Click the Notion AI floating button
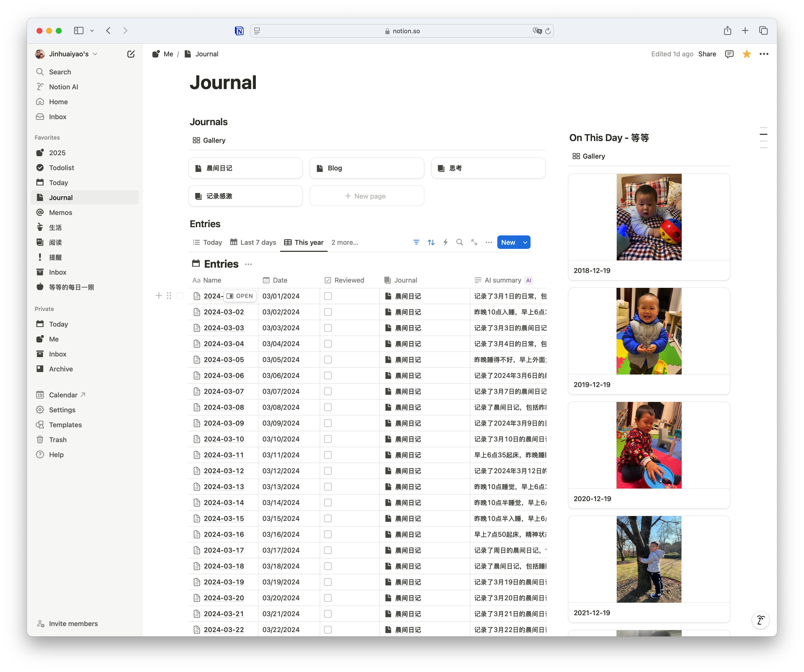 tap(760, 620)
